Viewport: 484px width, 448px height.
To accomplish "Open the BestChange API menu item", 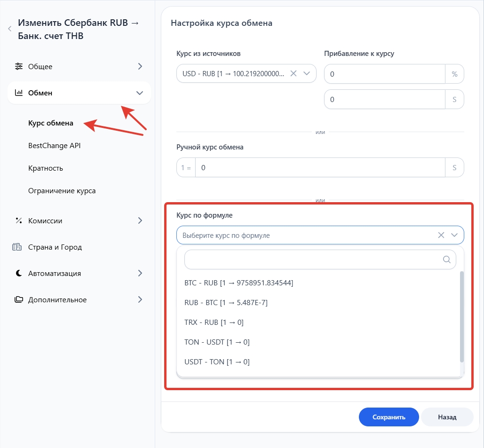I will coord(55,146).
